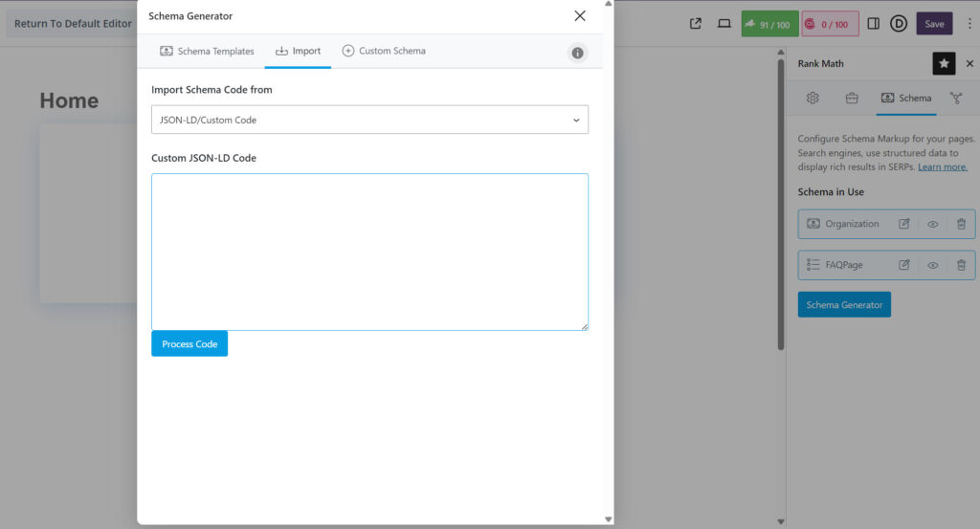Image resolution: width=980 pixels, height=529 pixels.
Task: Close the Schema Generator dialog
Action: (579, 16)
